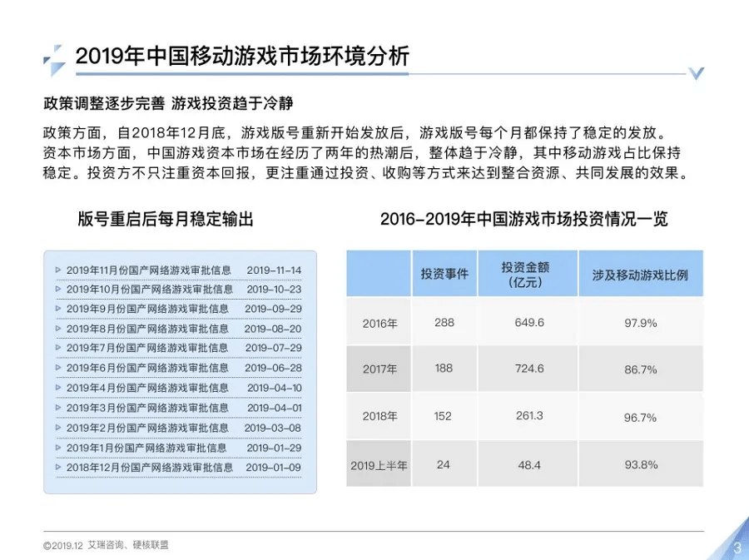Click the page number 3 badge
Image resolution: width=749 pixels, height=560 pixels.
pyautogui.click(x=738, y=548)
